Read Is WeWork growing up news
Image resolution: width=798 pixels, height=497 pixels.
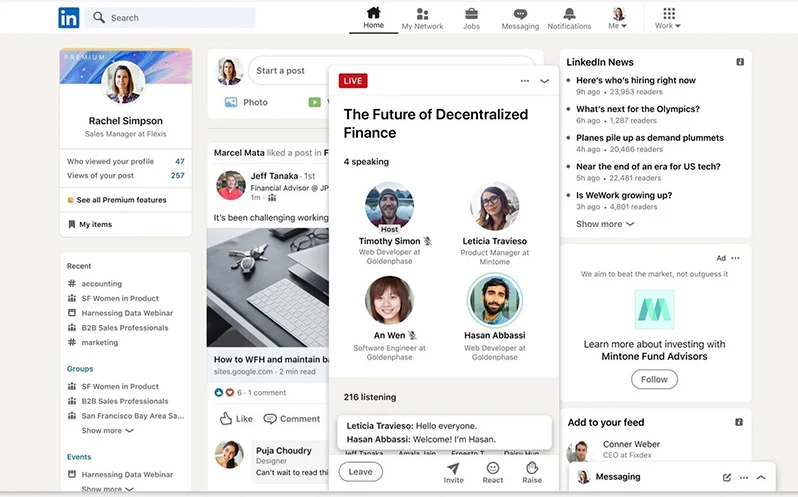point(624,195)
